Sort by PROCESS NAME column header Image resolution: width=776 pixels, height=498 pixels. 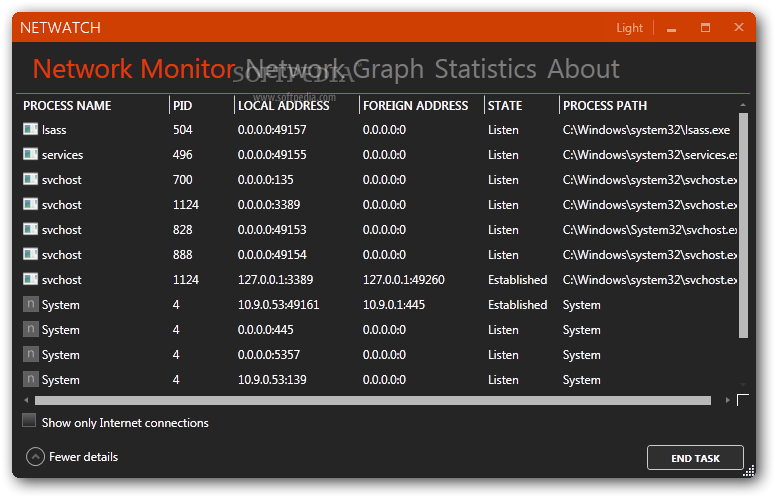point(67,105)
